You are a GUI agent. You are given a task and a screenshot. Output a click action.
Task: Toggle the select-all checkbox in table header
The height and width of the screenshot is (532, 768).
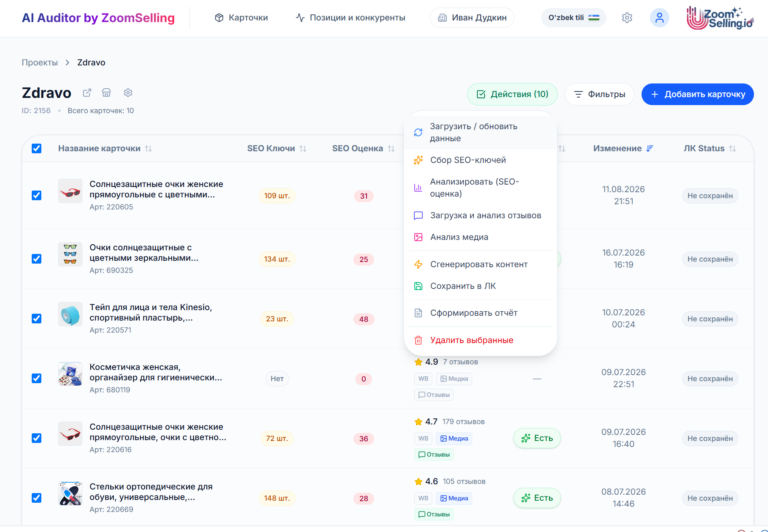[37, 148]
